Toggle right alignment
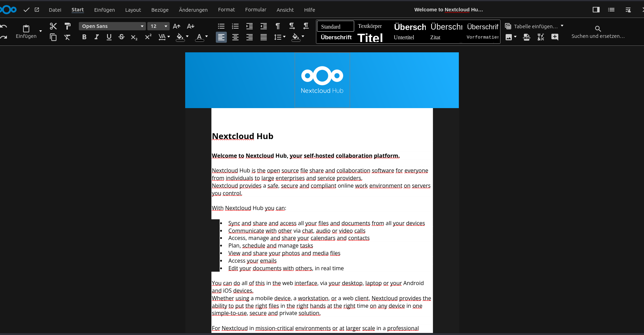Viewport: 644px width, 335px height. 250,37
